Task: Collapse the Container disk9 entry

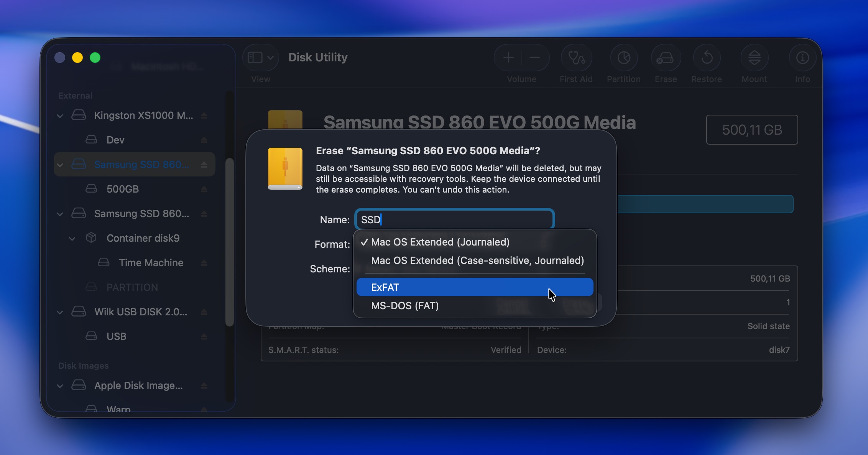Action: 72,238
